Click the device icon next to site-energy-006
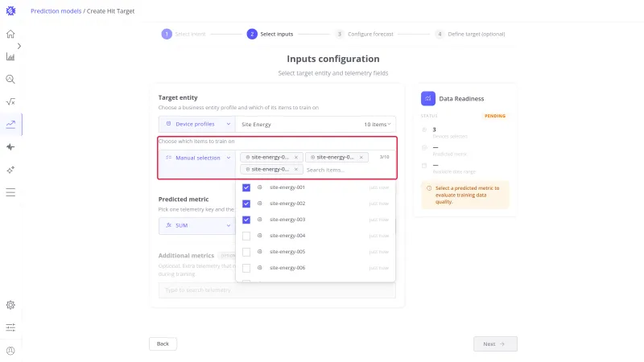Image resolution: width=644 pixels, height=362 pixels. 259,268
